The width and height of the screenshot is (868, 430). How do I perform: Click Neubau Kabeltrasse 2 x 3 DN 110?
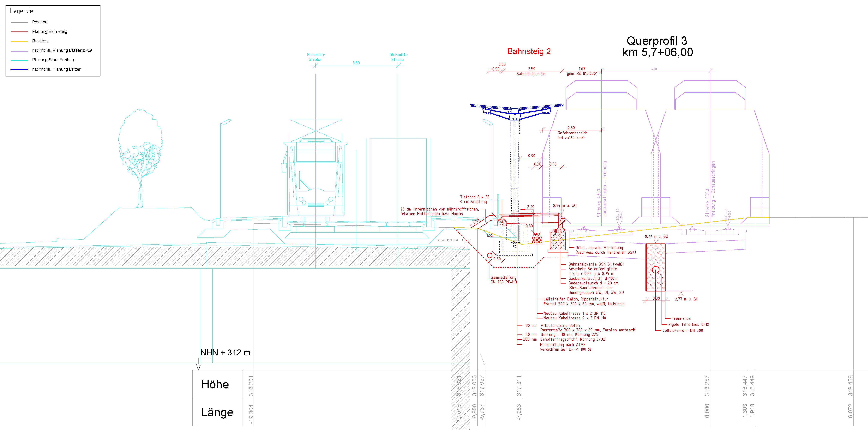[575, 318]
